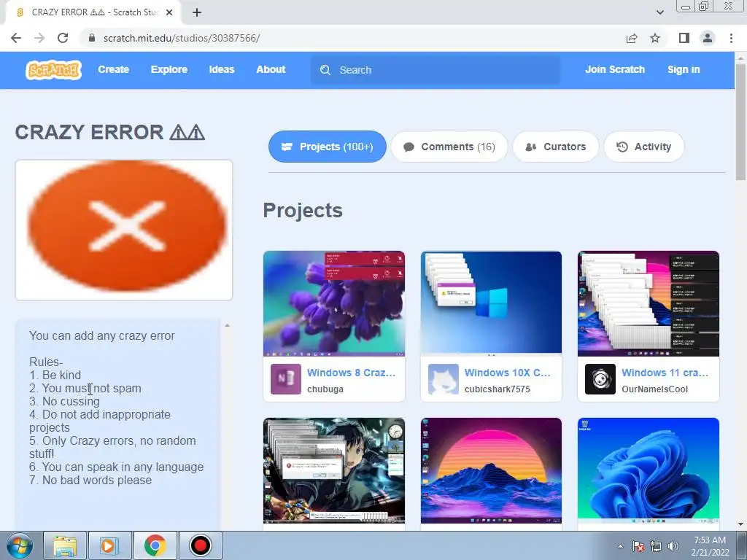Switch to Comments (16) tab
This screenshot has width=747, height=560.
(x=449, y=147)
